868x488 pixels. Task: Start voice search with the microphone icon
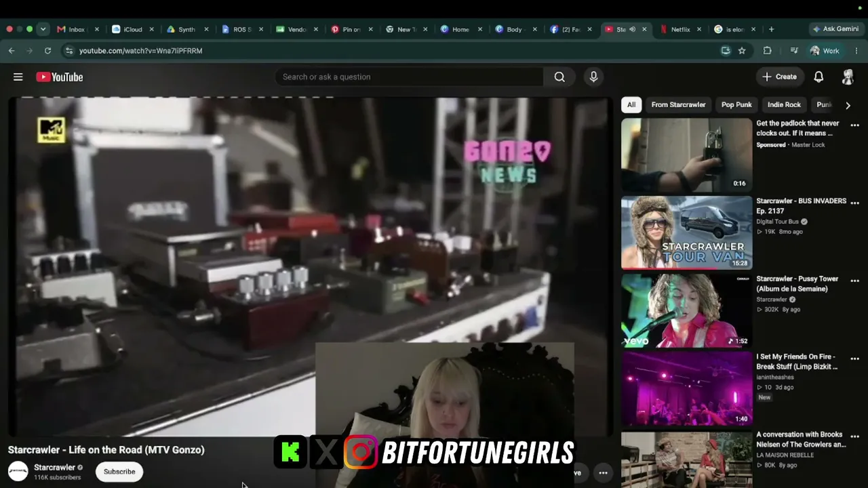(593, 77)
